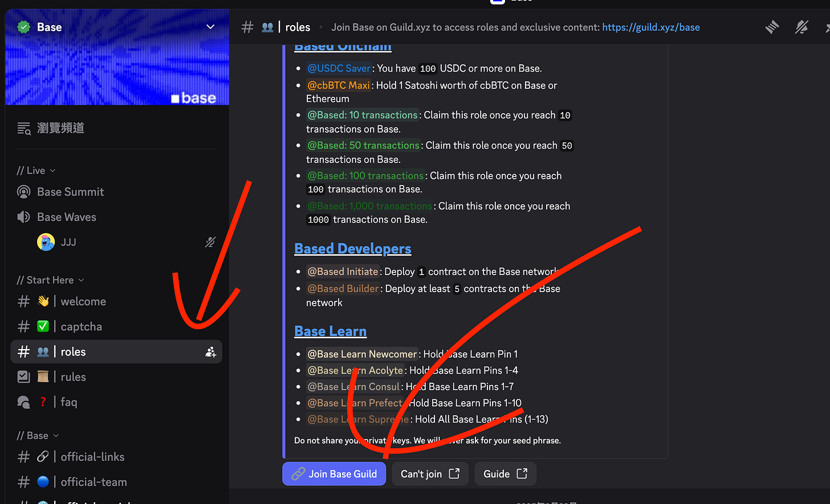Click the @Based Initiate role mention
Viewport: 830px width, 504px height.
coord(343,272)
